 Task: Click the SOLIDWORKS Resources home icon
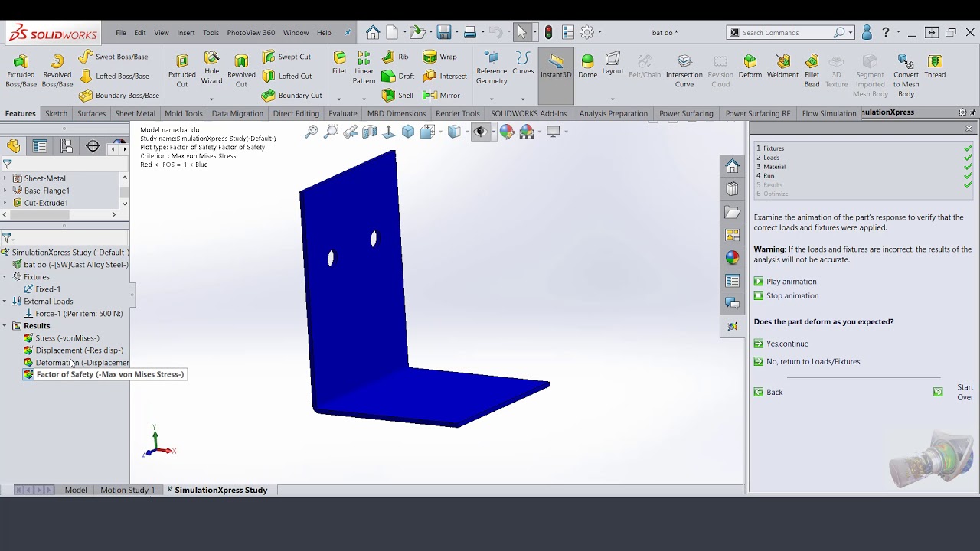[x=733, y=166]
